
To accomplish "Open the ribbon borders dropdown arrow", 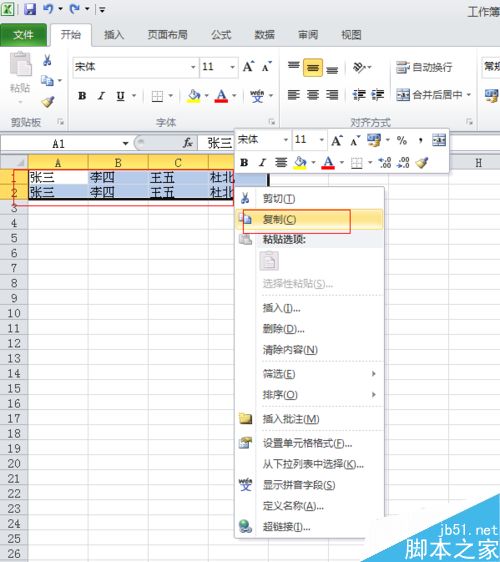I will click(171, 96).
